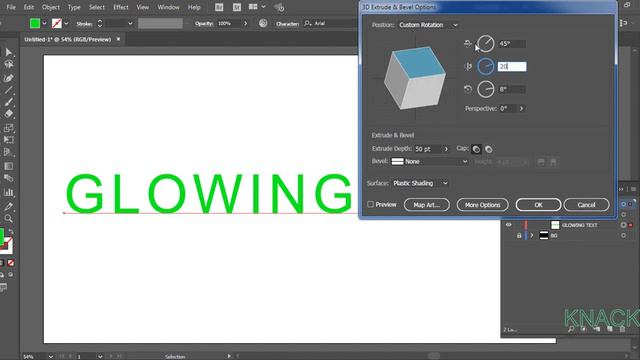Open the Surface Plastic Shading dropdown
This screenshot has width=640, height=360.
(x=420, y=183)
